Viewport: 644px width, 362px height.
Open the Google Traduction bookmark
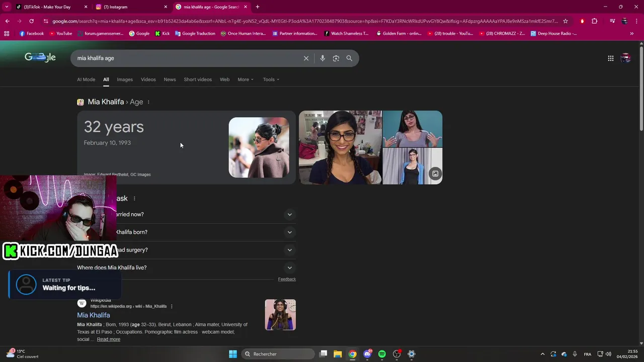click(x=194, y=34)
